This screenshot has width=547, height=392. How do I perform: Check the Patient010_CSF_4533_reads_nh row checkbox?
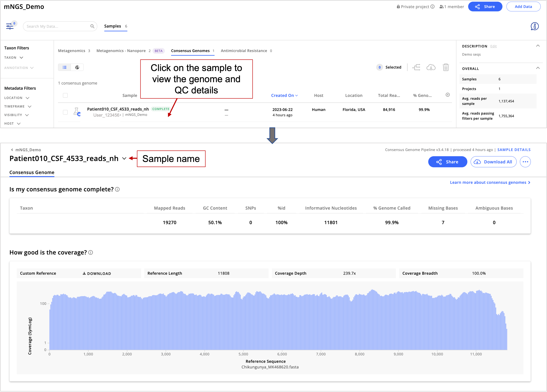65,112
